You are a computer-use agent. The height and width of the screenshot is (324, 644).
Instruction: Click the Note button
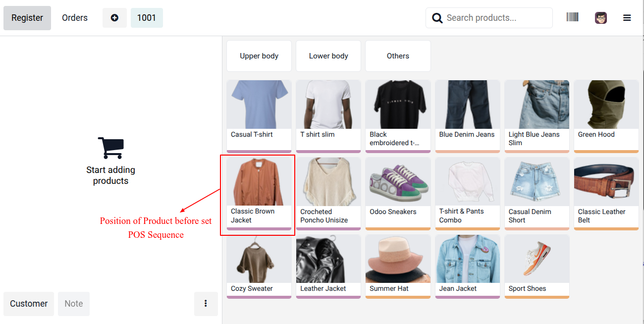pyautogui.click(x=74, y=304)
